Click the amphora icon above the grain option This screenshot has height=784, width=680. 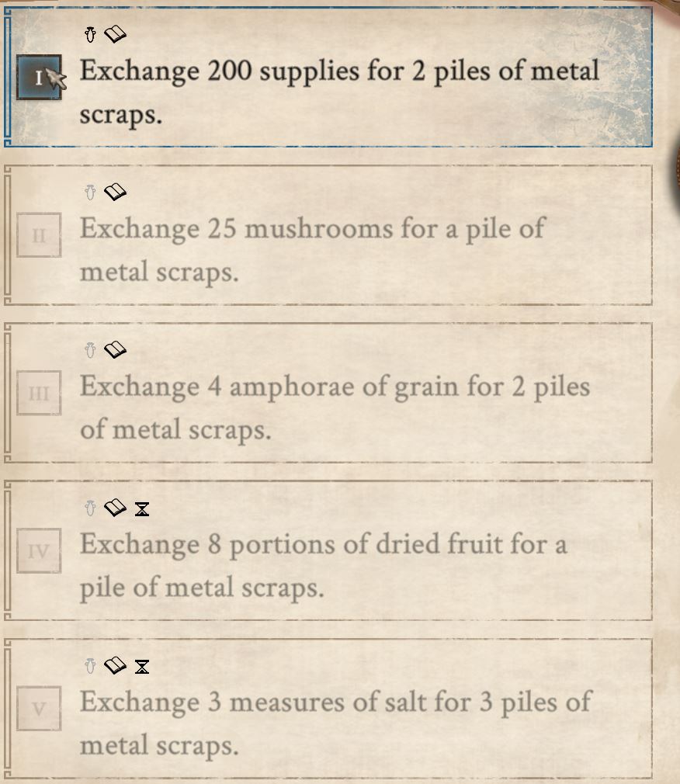90,351
